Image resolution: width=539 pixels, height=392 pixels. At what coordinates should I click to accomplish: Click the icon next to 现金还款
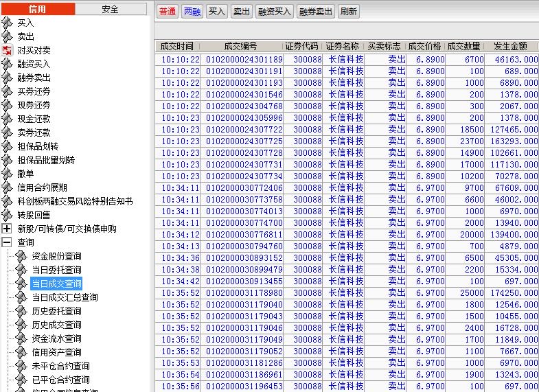click(x=7, y=119)
